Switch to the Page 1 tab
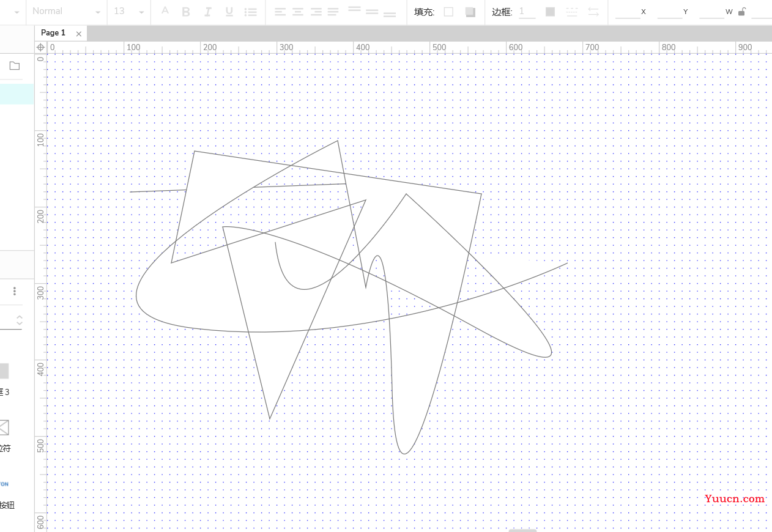 [x=53, y=33]
